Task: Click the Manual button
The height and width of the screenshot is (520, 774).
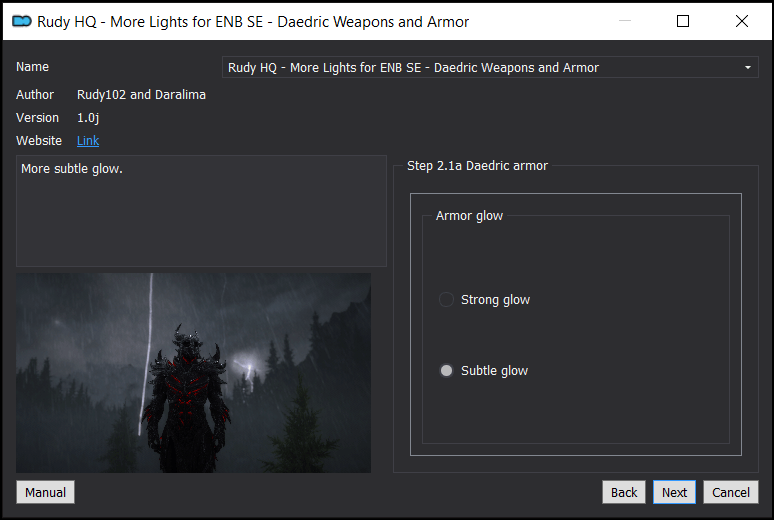Action: 45,492
